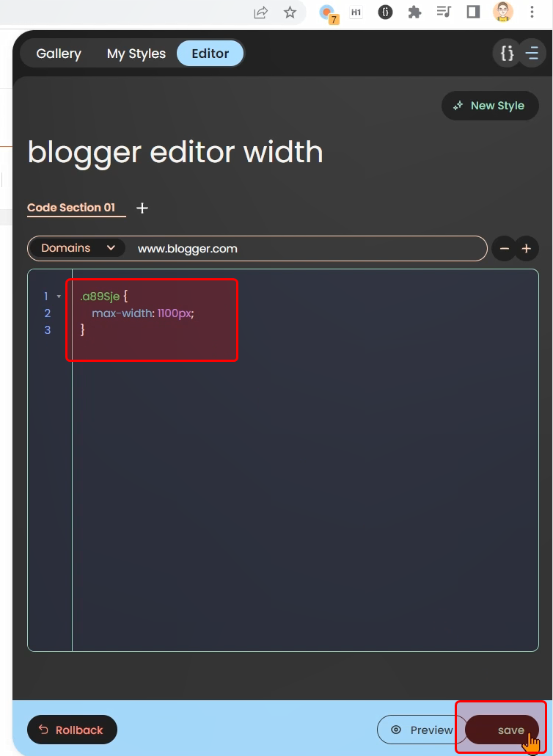Toggle Preview with the eye button

tap(422, 730)
